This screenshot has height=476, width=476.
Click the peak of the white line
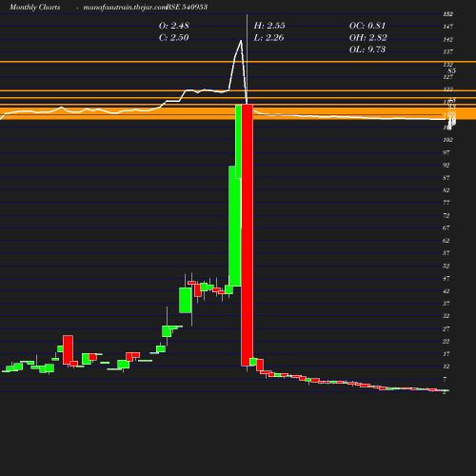tap(241, 41)
